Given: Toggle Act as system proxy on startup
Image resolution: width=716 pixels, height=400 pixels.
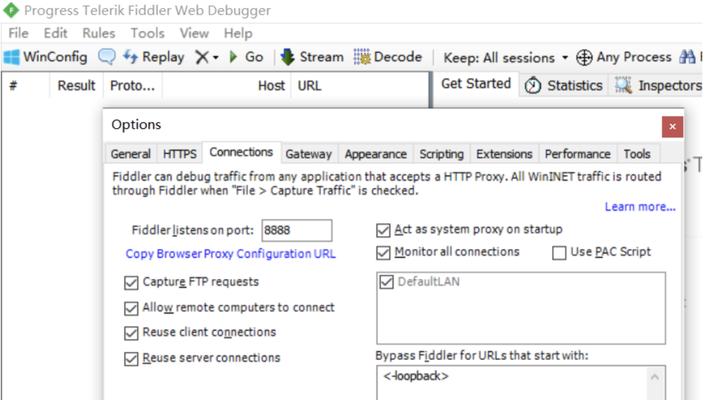Looking at the screenshot, I should click(x=383, y=230).
